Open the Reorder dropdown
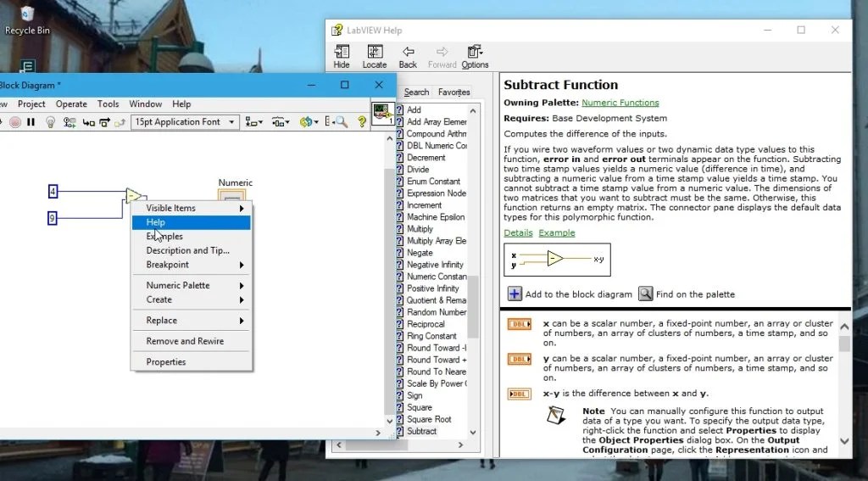The width and height of the screenshot is (868, 481). point(309,122)
